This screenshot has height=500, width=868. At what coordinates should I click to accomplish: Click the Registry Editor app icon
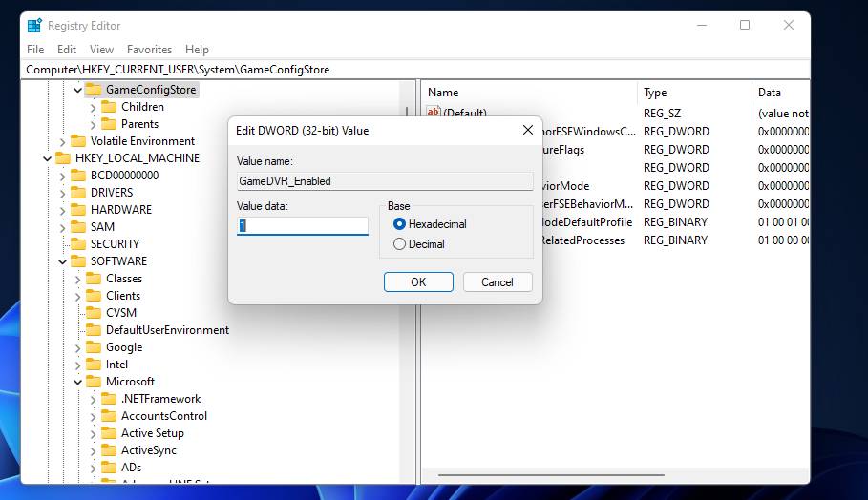[34, 26]
